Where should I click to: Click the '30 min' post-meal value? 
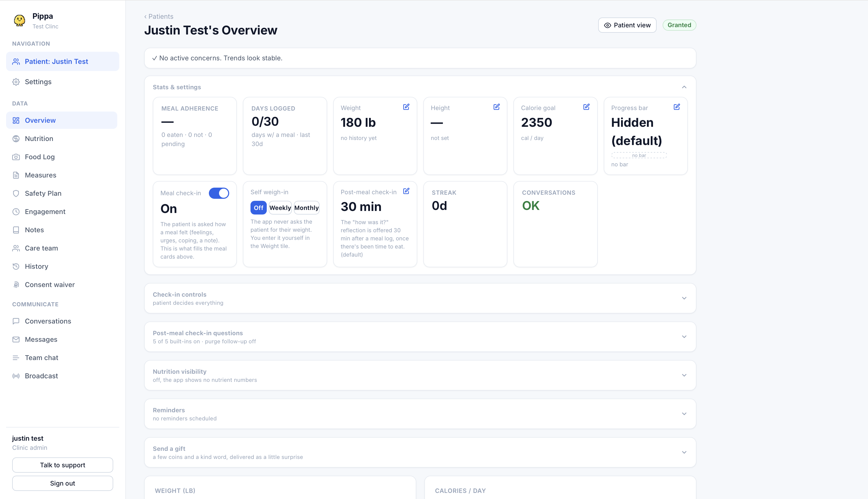tap(361, 207)
